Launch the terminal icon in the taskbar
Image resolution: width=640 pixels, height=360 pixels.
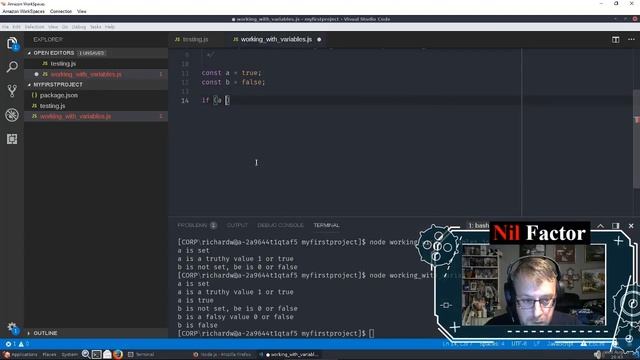(x=96, y=354)
